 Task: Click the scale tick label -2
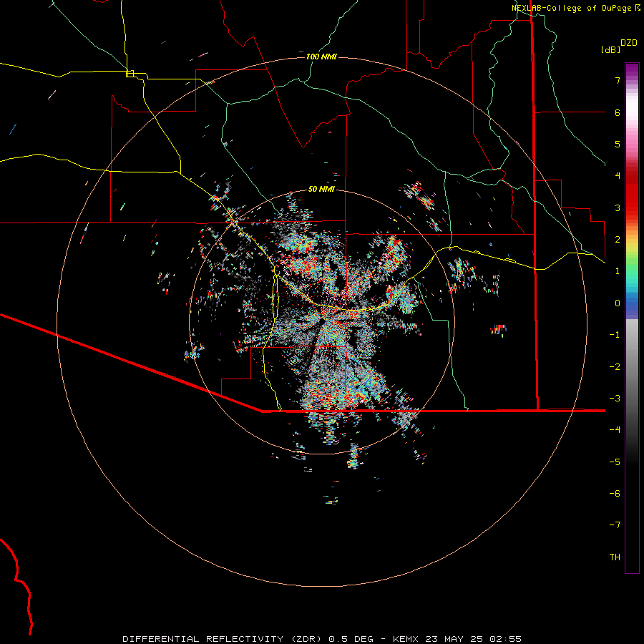(x=615, y=367)
